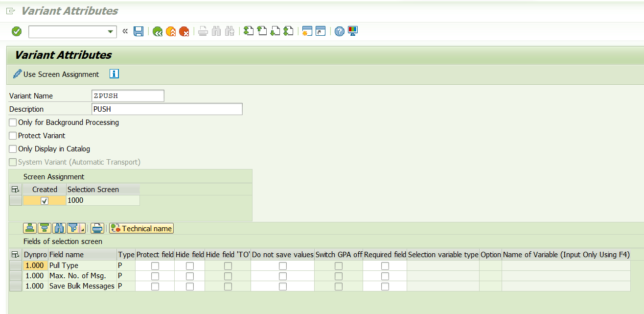
Task: Click the Customize Local Layout monitor icon
Action: pyautogui.click(x=354, y=31)
